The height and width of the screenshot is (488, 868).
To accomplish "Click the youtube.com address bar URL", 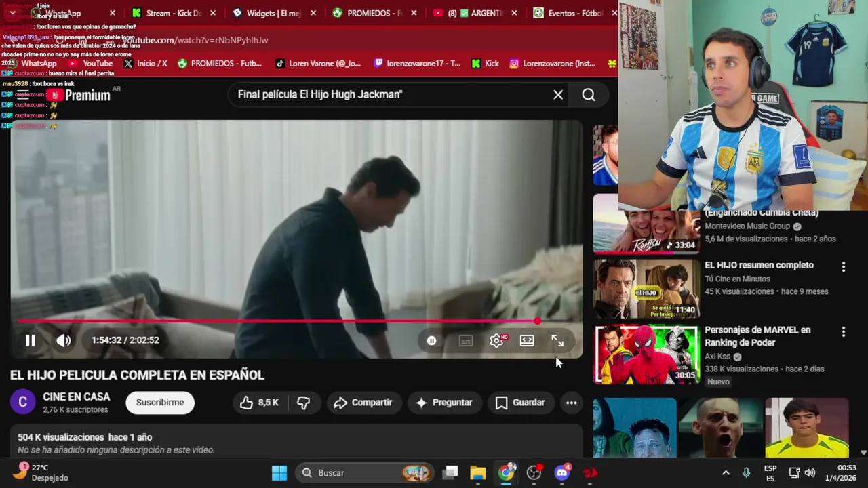I will (195, 41).
